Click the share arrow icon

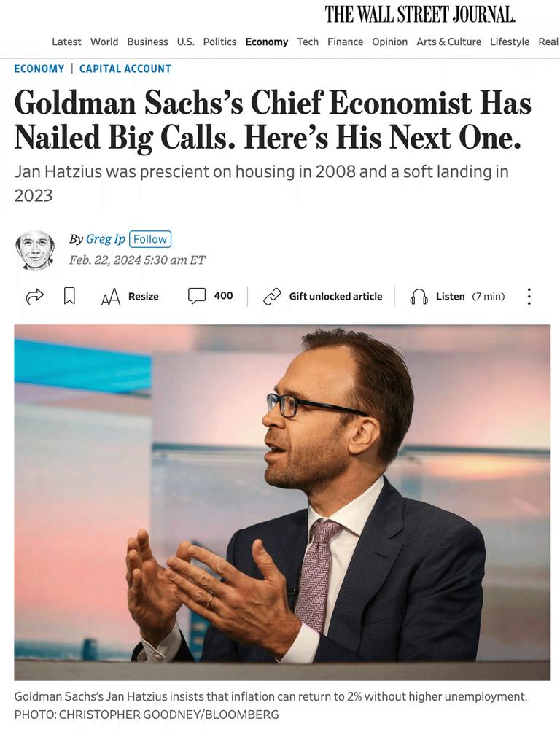(x=34, y=297)
